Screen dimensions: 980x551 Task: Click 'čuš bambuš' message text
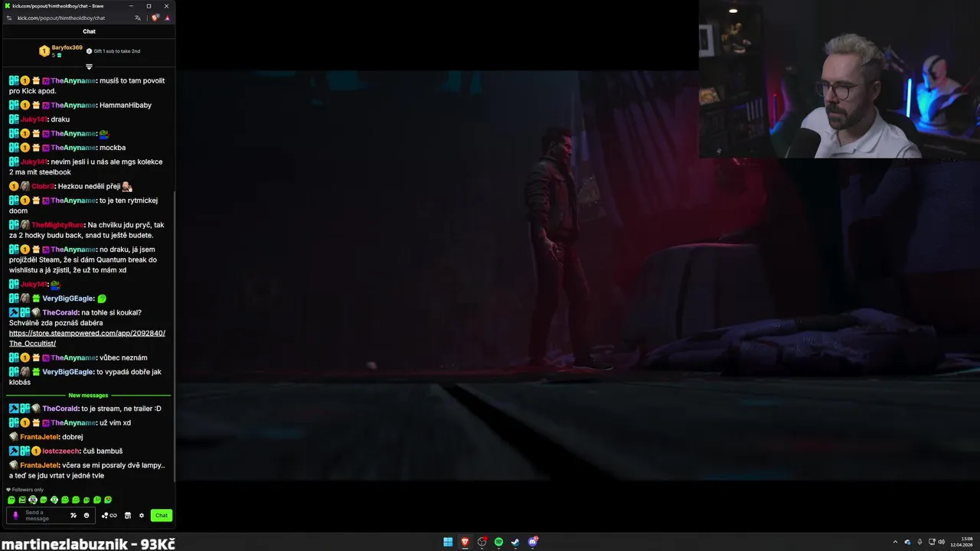(x=103, y=452)
